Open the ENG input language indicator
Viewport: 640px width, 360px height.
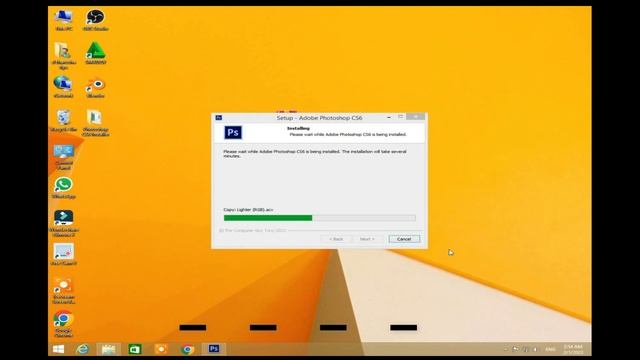(x=550, y=349)
